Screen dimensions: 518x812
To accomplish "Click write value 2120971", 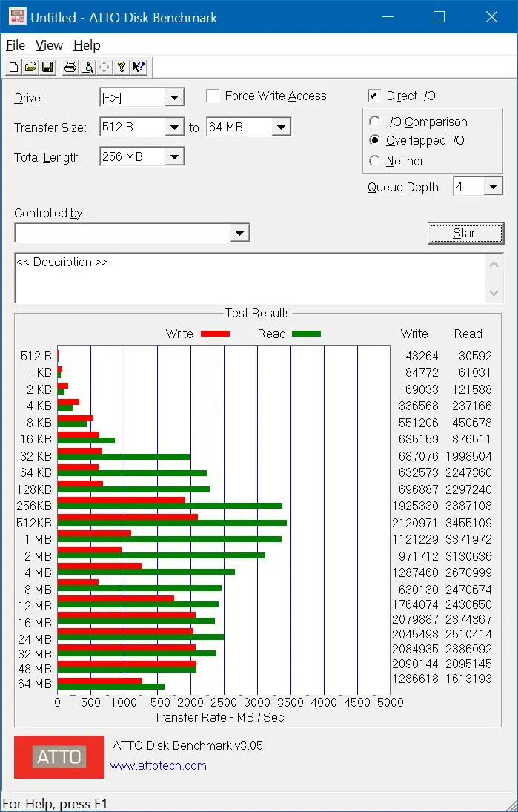I will click(416, 523).
